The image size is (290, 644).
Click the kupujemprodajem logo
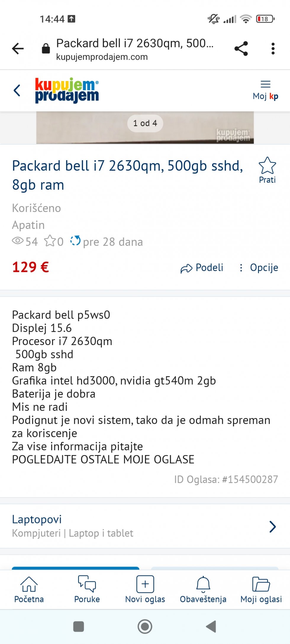pos(67,90)
